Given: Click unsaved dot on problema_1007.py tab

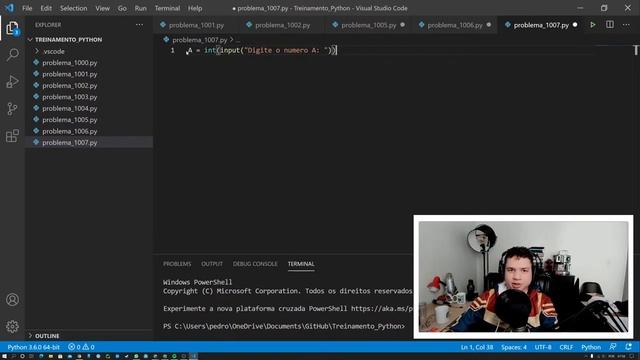Looking at the screenshot, I should pyautogui.click(x=575, y=25).
